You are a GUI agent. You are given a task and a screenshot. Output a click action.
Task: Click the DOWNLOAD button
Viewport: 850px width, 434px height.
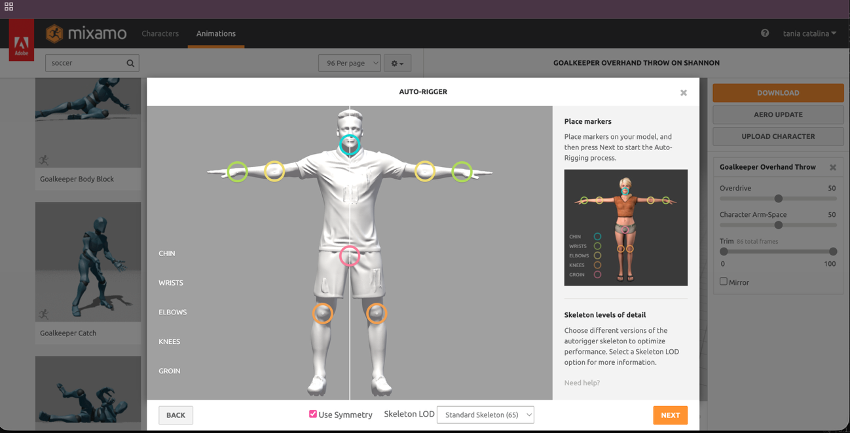point(778,93)
